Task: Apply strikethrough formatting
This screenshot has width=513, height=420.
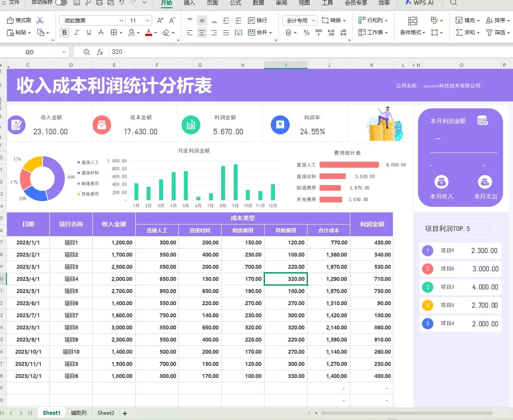Action: [x=101, y=33]
